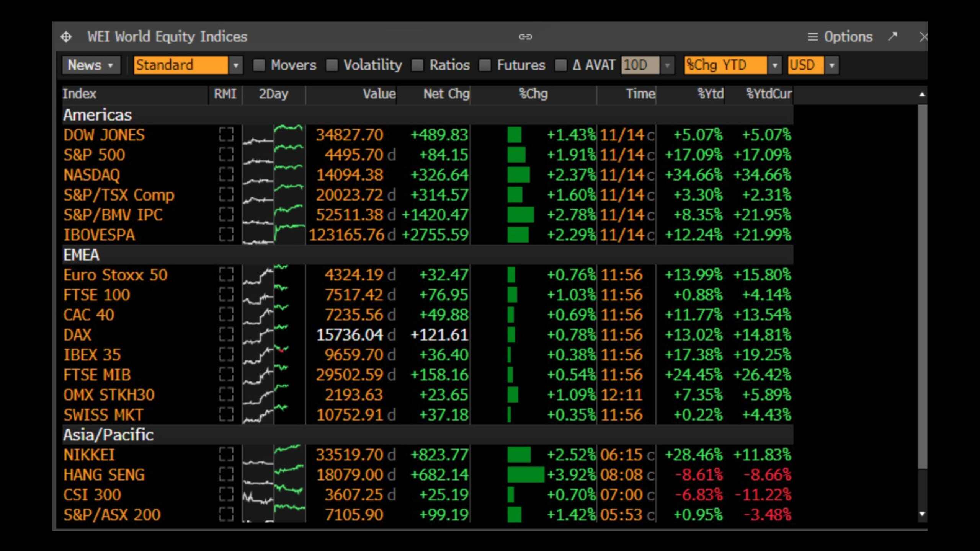Click the link chain icon in title bar
Viewport: 980px width, 551px height.
point(525,37)
